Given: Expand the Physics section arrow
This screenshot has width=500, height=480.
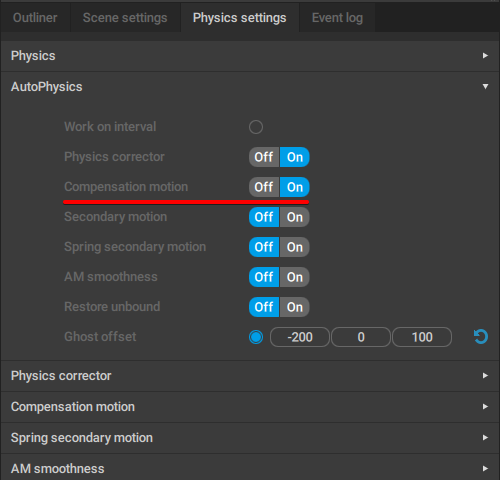Looking at the screenshot, I should pos(485,56).
